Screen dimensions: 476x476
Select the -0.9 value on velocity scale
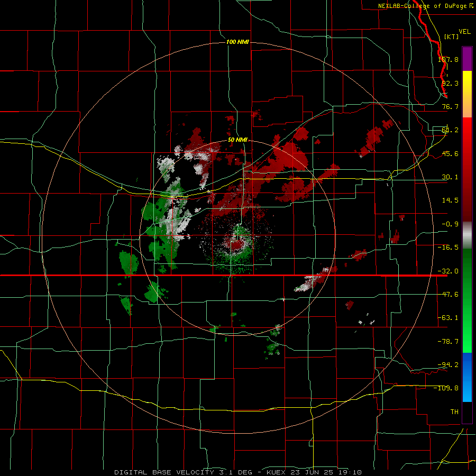coord(450,224)
